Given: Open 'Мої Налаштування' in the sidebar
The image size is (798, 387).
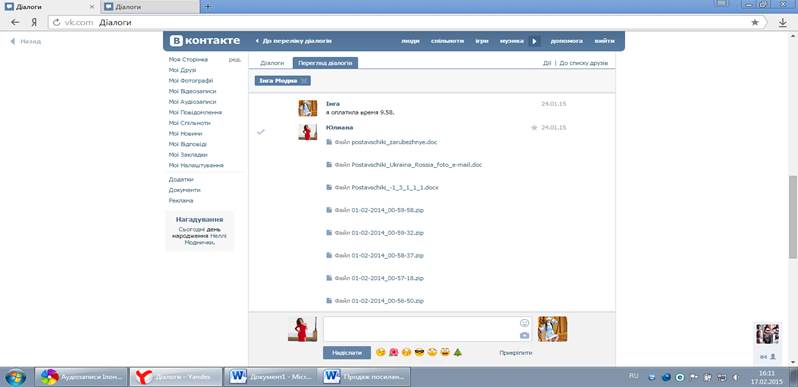Looking at the screenshot, I should pyautogui.click(x=196, y=165).
